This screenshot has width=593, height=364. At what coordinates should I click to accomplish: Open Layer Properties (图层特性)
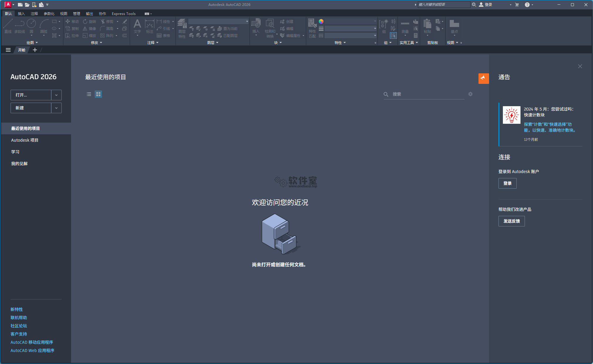coord(182,28)
